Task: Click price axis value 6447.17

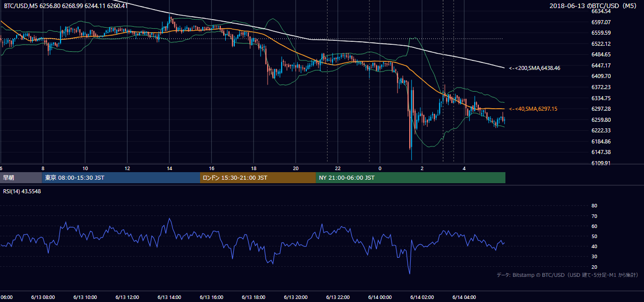Action: pyautogui.click(x=601, y=65)
